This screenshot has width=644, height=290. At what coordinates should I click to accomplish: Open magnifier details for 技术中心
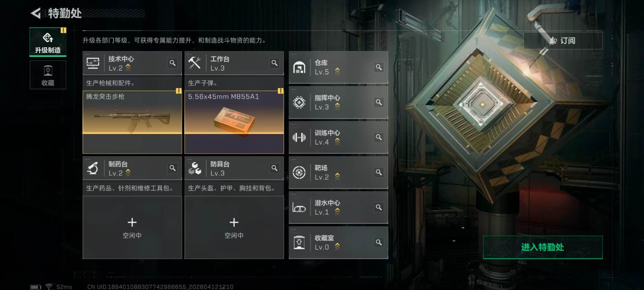pyautogui.click(x=172, y=63)
